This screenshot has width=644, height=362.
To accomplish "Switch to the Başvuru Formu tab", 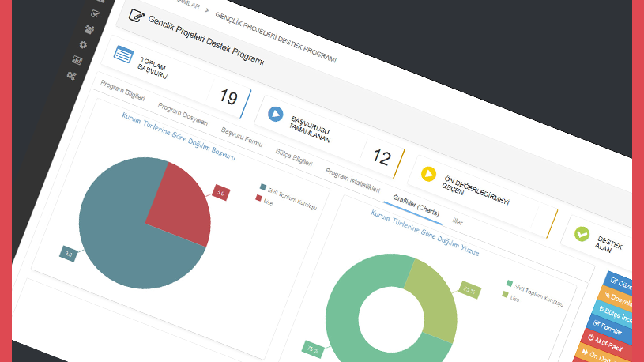I will [242, 138].
